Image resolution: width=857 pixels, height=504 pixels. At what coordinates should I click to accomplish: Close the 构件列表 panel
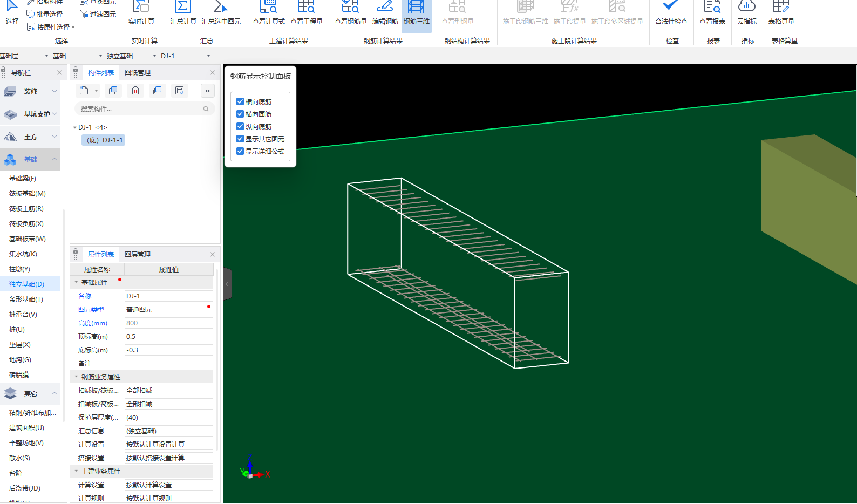tap(213, 73)
